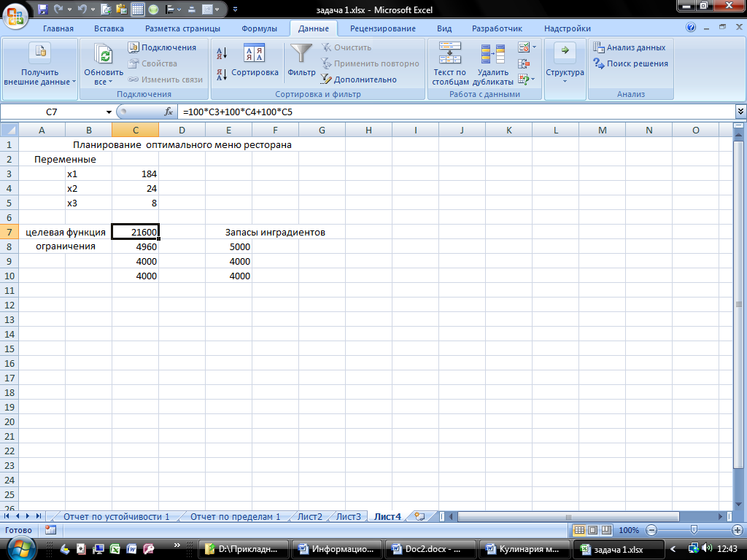Click the zoom slider handle
747x560 pixels.
[x=694, y=530]
